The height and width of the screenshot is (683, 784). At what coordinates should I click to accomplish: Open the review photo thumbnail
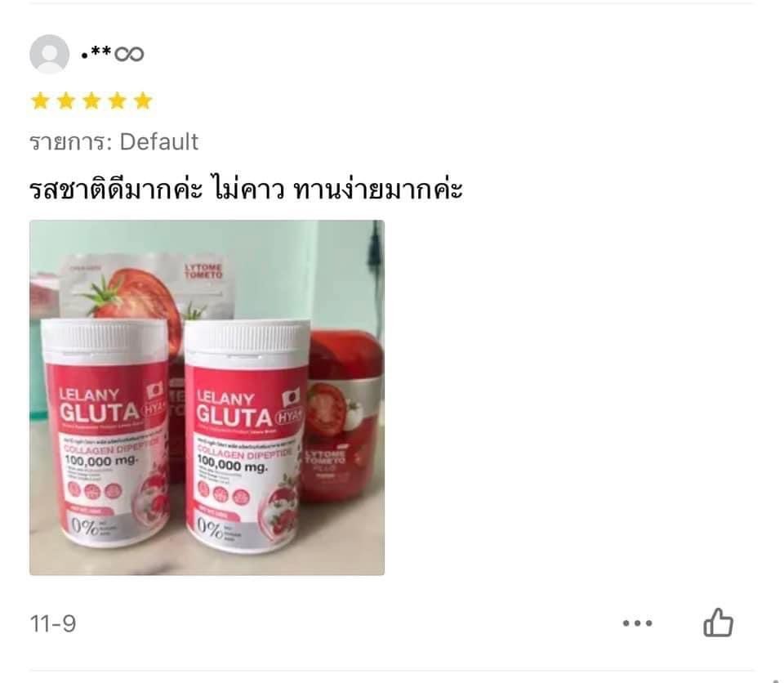coord(207,398)
